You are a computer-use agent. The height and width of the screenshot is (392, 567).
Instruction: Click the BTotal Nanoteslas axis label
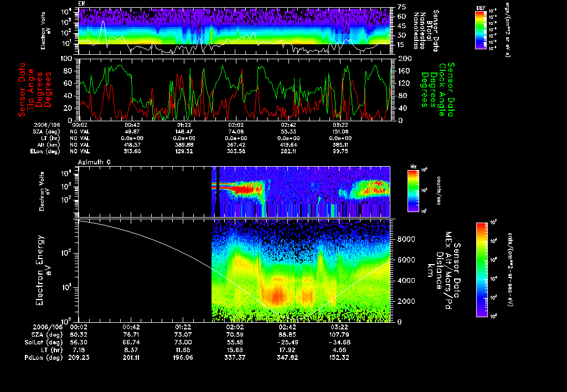424,30
